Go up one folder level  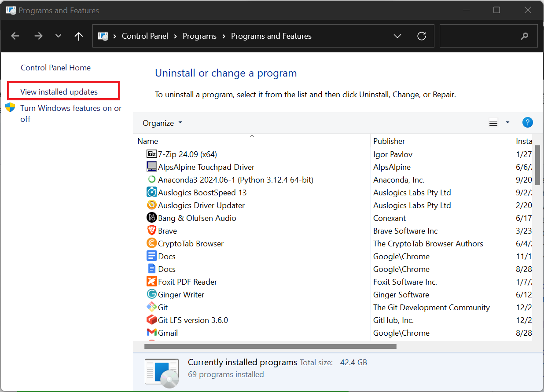click(79, 36)
